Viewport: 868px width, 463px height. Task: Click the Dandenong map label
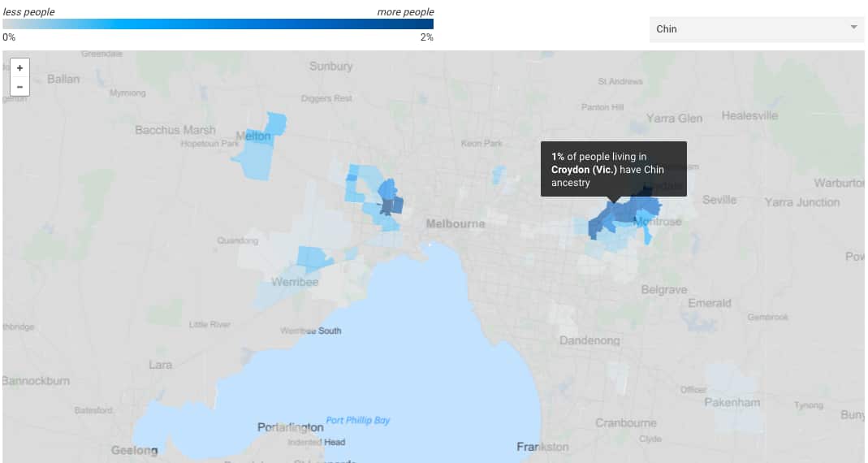click(x=589, y=340)
